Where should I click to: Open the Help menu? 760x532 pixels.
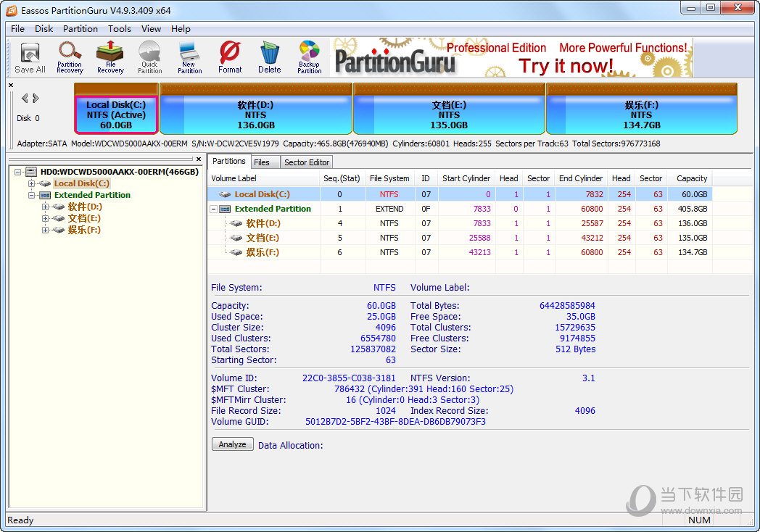click(x=181, y=28)
